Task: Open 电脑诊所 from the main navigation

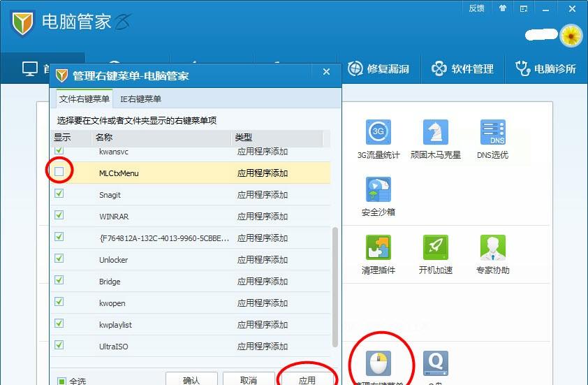Action: [x=545, y=68]
